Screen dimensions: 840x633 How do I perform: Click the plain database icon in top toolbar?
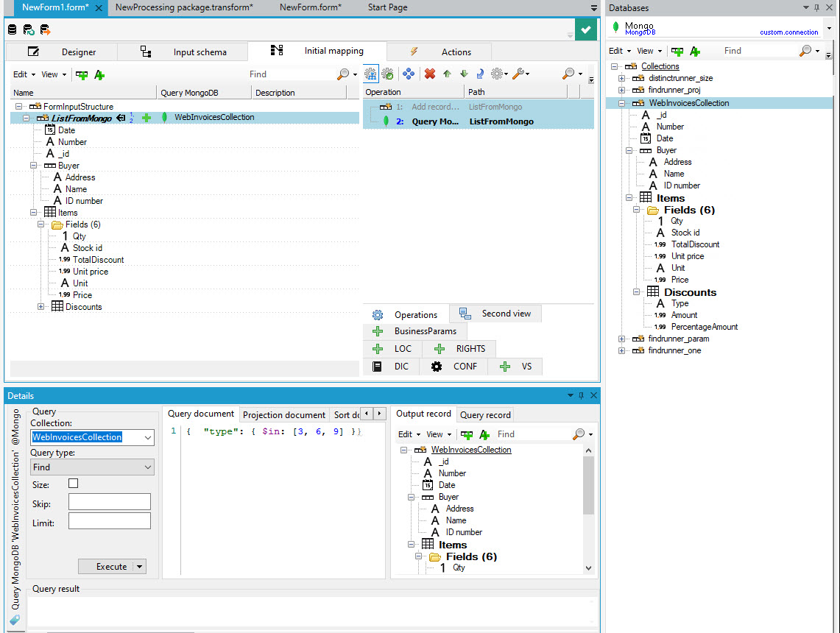13,30
